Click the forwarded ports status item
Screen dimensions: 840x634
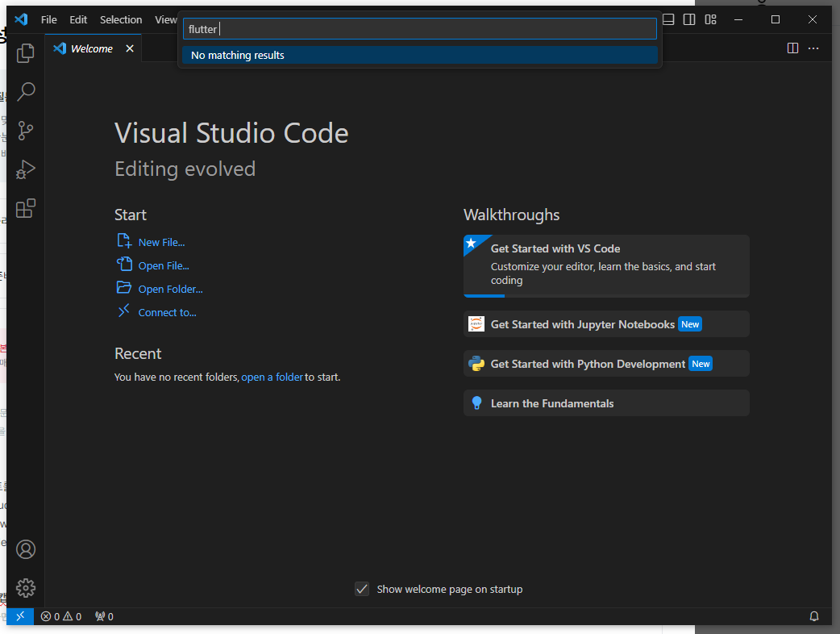pos(104,616)
